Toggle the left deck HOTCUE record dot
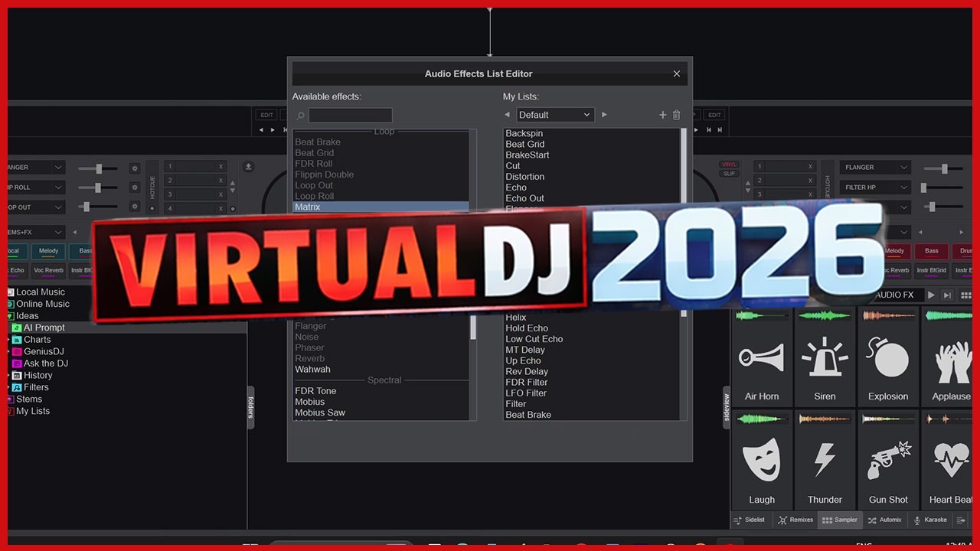Screen dimensions: 980x551 pyautogui.click(x=152, y=208)
